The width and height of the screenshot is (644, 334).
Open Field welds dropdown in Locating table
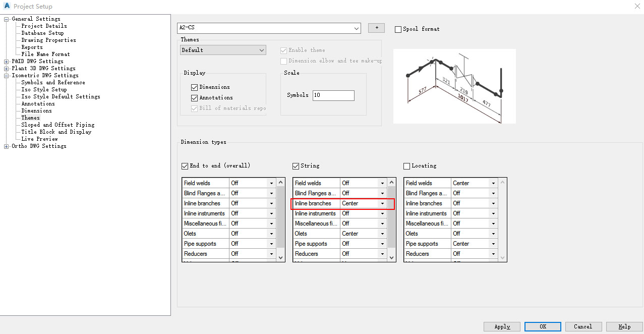click(x=493, y=183)
